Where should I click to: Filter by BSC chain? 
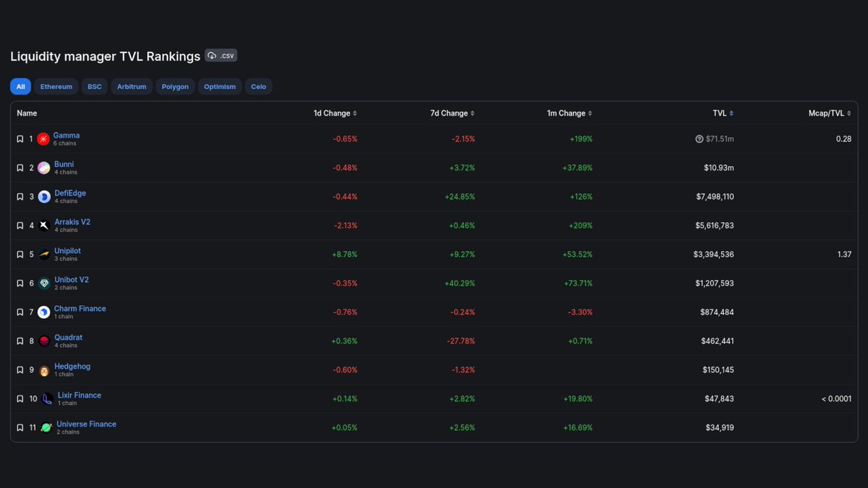pos(95,87)
